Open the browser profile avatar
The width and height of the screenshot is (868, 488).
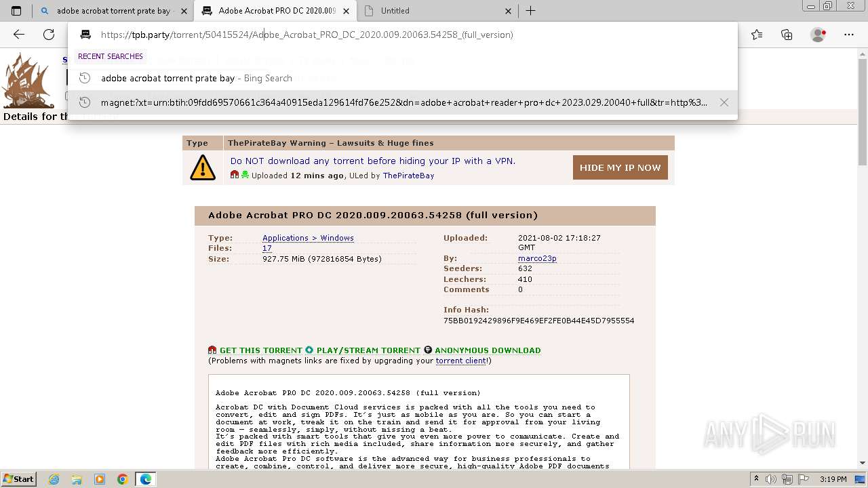click(818, 35)
